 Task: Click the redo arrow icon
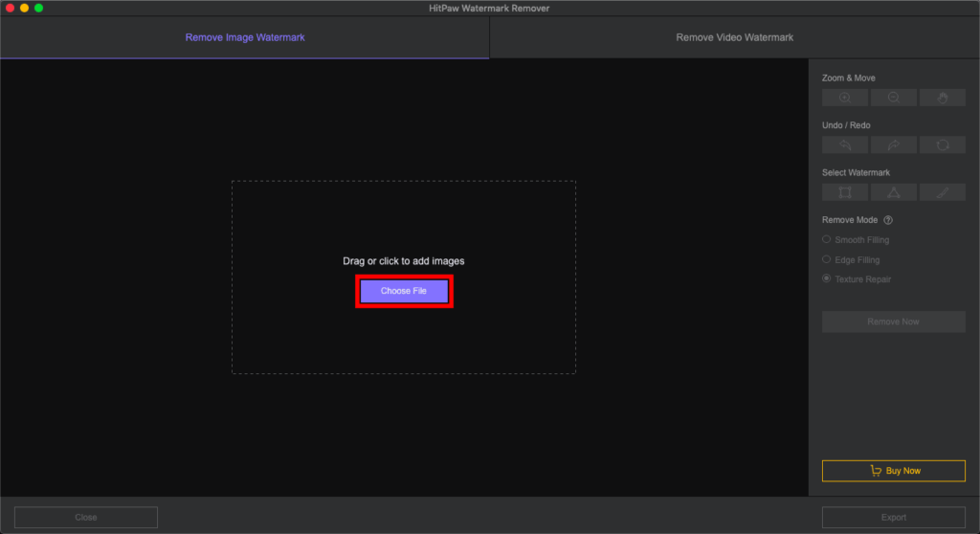click(894, 145)
